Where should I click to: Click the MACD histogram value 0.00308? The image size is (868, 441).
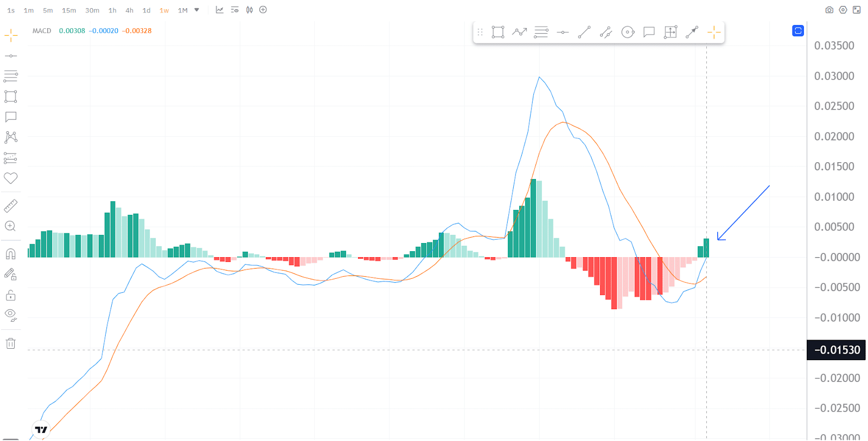72,31
